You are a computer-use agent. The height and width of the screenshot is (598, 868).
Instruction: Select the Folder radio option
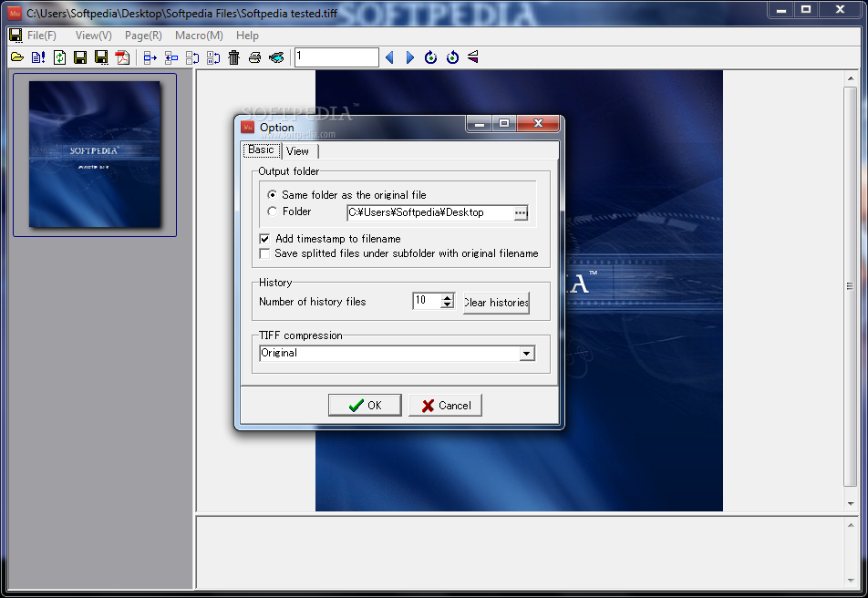(x=272, y=211)
